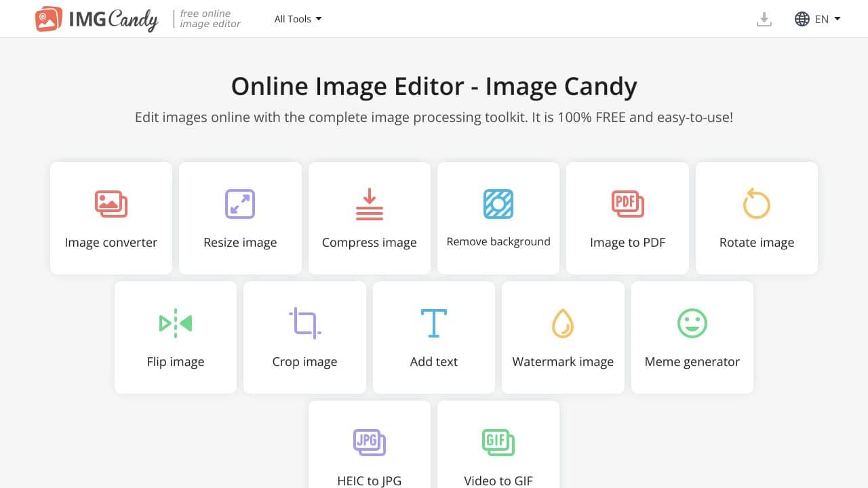Click the Video to GIF icon
868x488 pixels.
click(498, 443)
